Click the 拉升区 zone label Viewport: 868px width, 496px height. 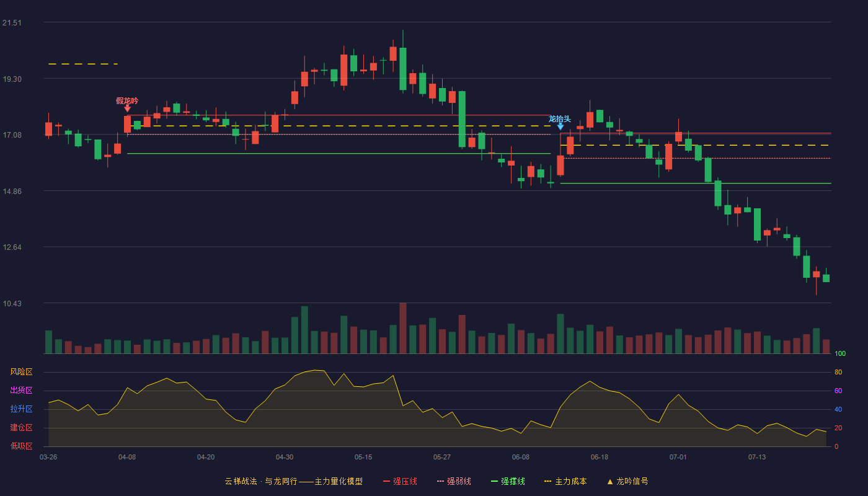click(21, 409)
